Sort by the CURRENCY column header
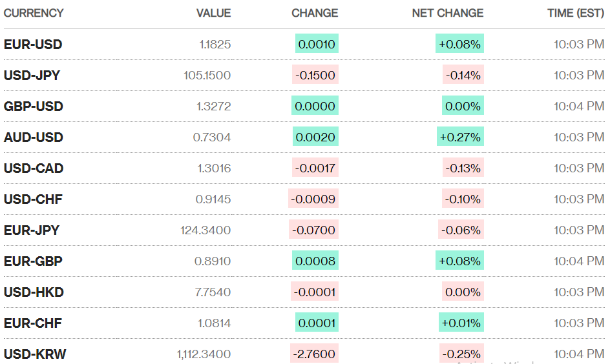This screenshot has width=610, height=364. [x=34, y=13]
